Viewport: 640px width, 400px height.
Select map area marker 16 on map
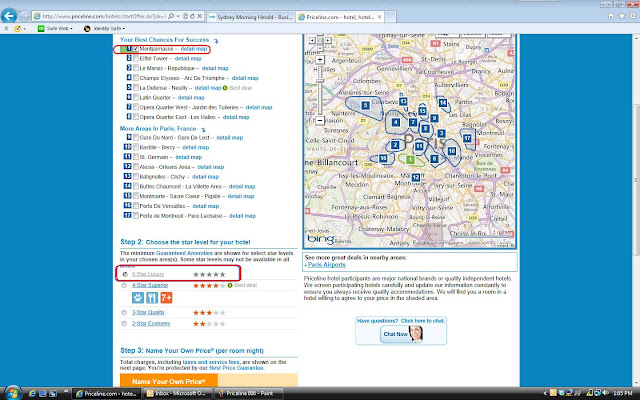pyautogui.click(x=383, y=158)
